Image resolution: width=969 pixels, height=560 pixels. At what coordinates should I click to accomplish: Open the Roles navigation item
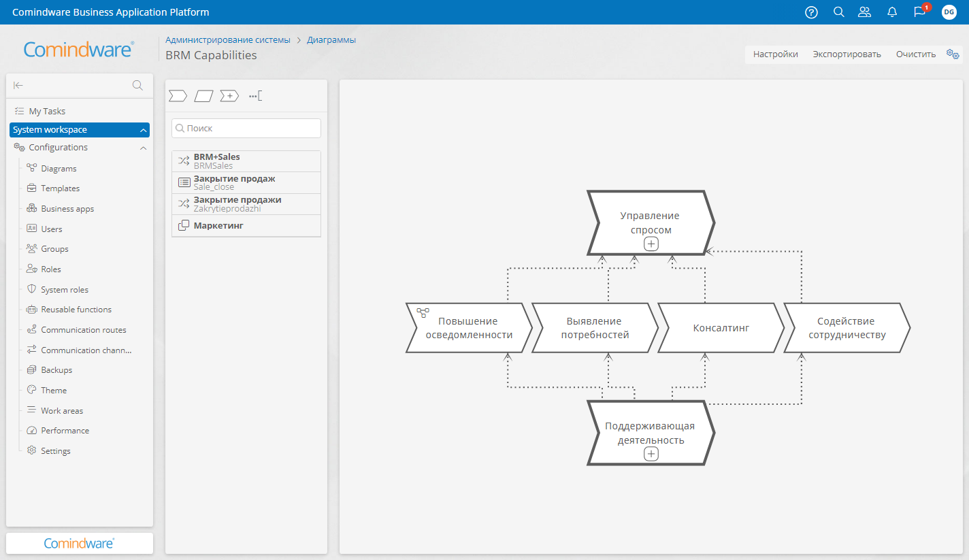click(50, 269)
